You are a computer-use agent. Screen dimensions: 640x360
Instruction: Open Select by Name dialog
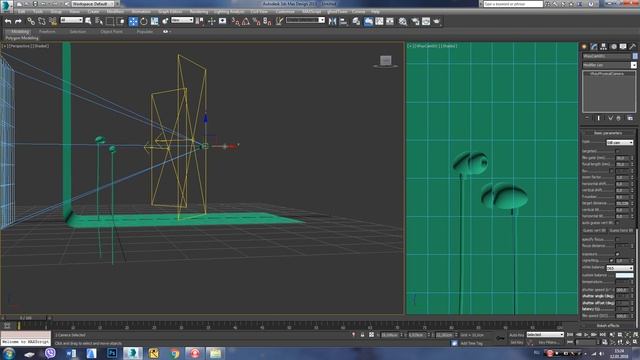pyautogui.click(x=99, y=21)
